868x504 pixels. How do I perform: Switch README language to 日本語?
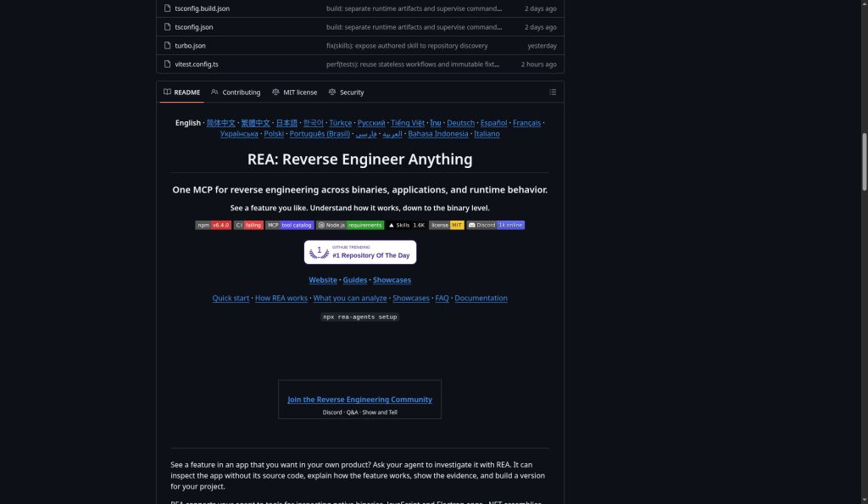(287, 123)
